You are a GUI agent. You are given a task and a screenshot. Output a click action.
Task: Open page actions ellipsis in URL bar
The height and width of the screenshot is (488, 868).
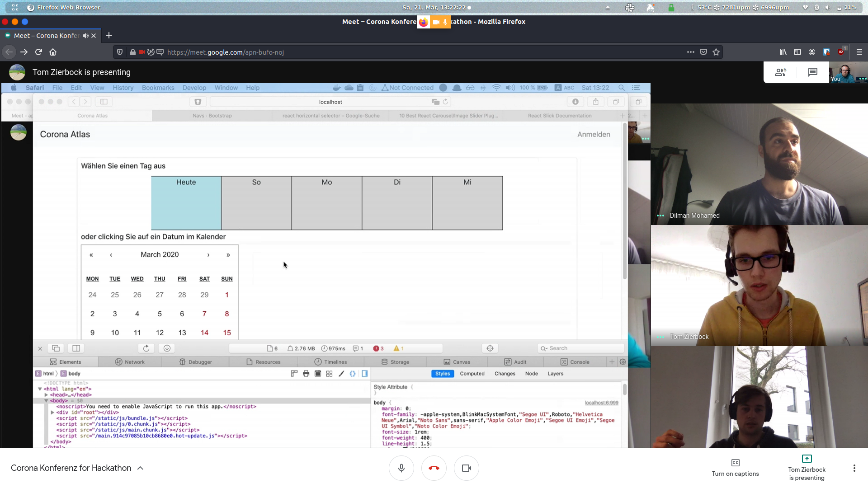coord(690,52)
